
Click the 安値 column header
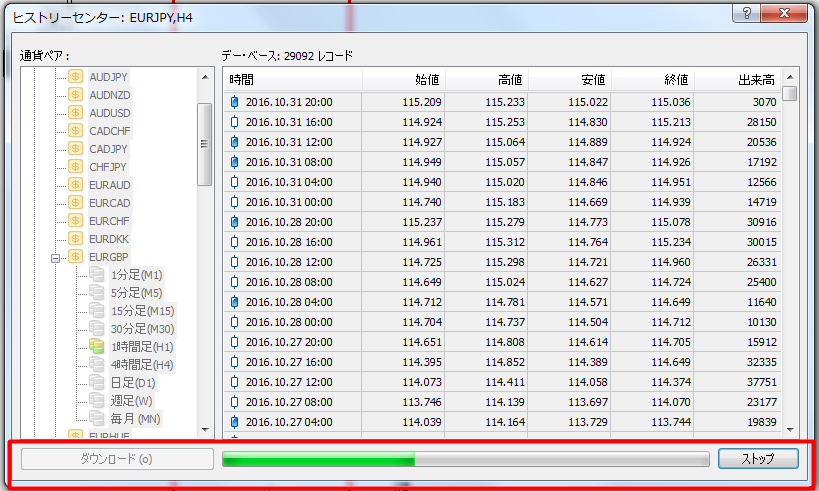tap(570, 80)
